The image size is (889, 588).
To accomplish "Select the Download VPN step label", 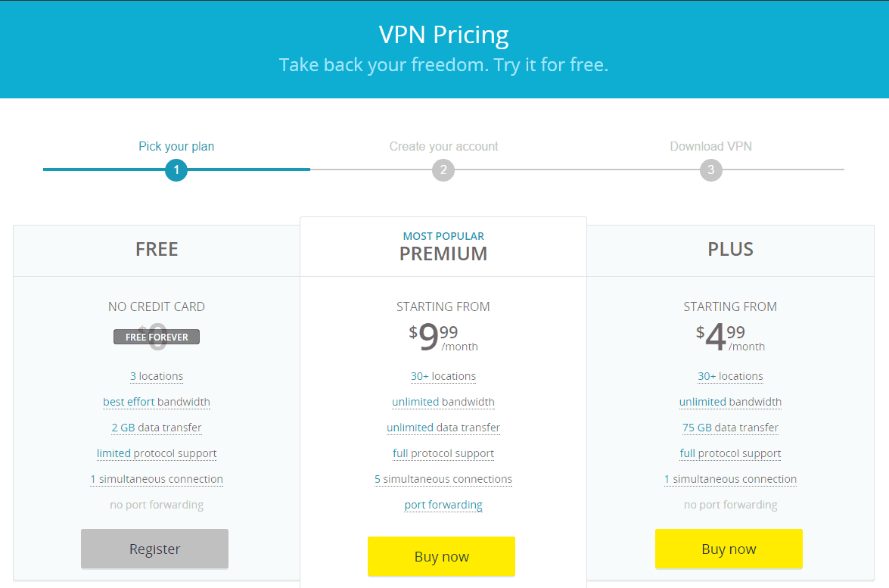I will (711, 146).
